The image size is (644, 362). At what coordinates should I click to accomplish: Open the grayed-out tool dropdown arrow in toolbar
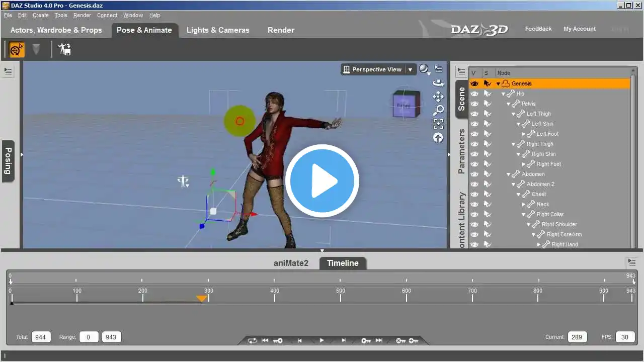36,49
